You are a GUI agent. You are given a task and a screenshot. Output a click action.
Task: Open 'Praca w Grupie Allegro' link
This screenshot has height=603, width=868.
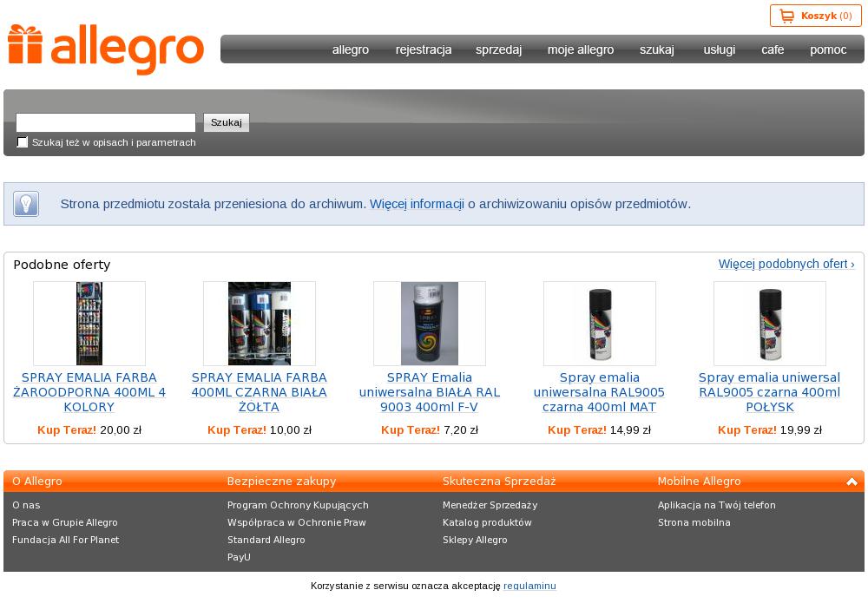(65, 522)
